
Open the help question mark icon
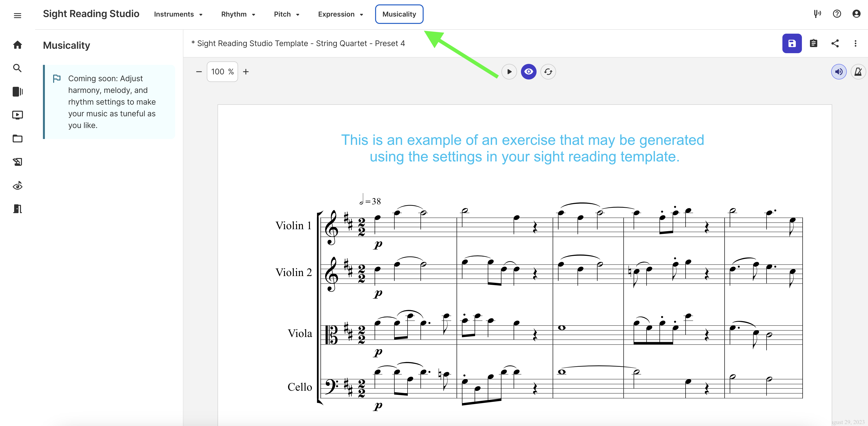[837, 14]
